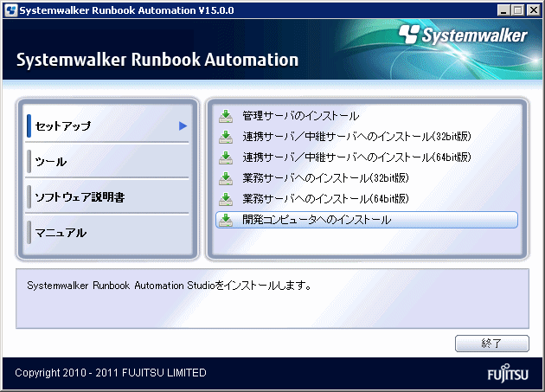The width and height of the screenshot is (545, 392).
Task: Click the 終了 button
Action: coord(492,344)
